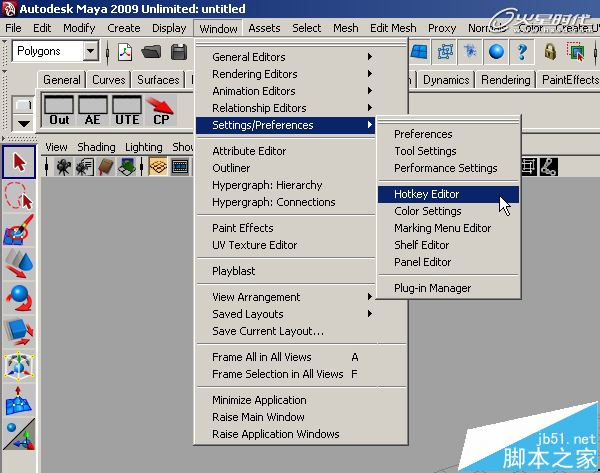Click the CP shelf button
This screenshot has height=473, width=600.
point(161,110)
